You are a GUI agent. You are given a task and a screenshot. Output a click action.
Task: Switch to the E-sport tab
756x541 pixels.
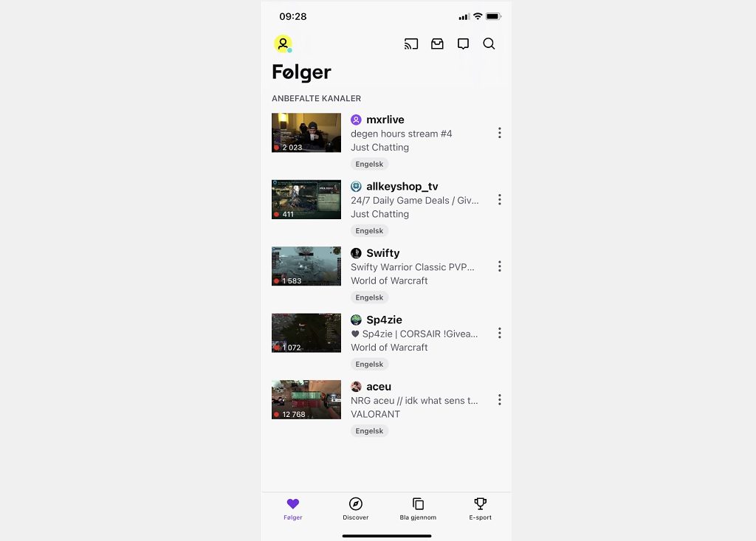[480, 509]
